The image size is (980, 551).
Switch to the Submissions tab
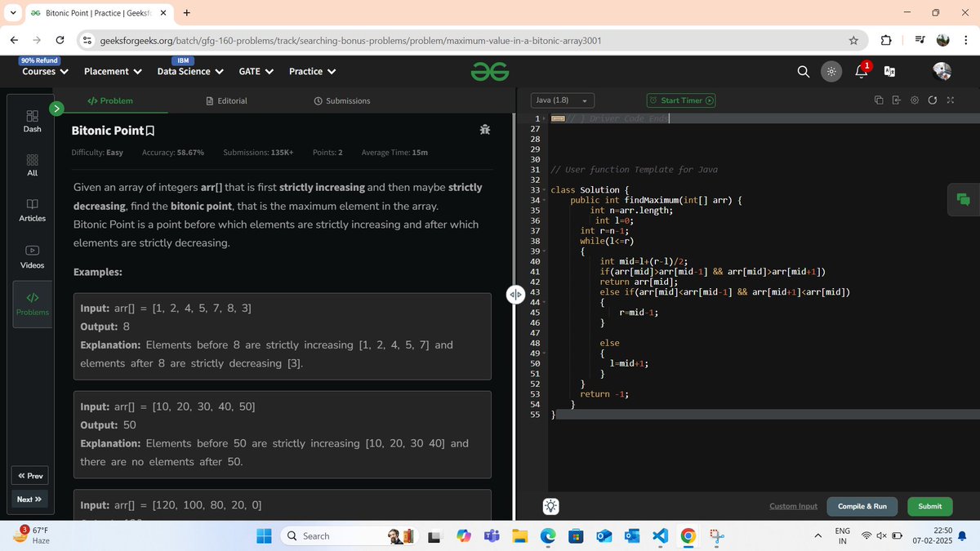coord(342,100)
